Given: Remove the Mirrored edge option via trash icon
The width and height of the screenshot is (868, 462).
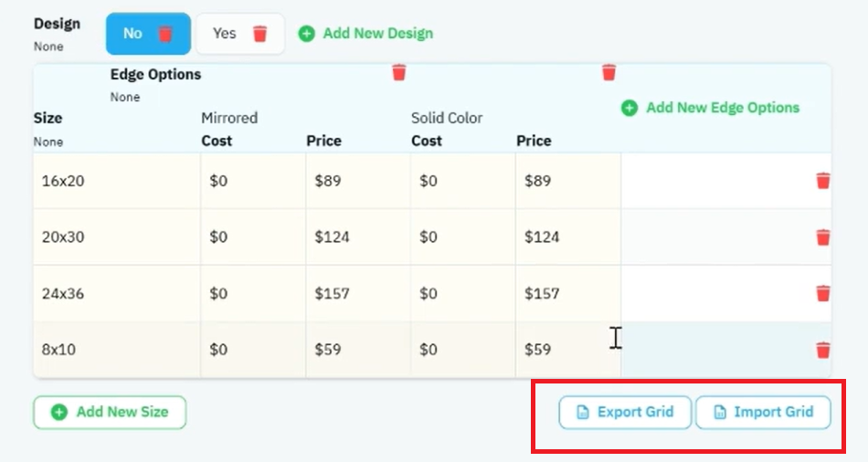Looking at the screenshot, I should point(399,72).
